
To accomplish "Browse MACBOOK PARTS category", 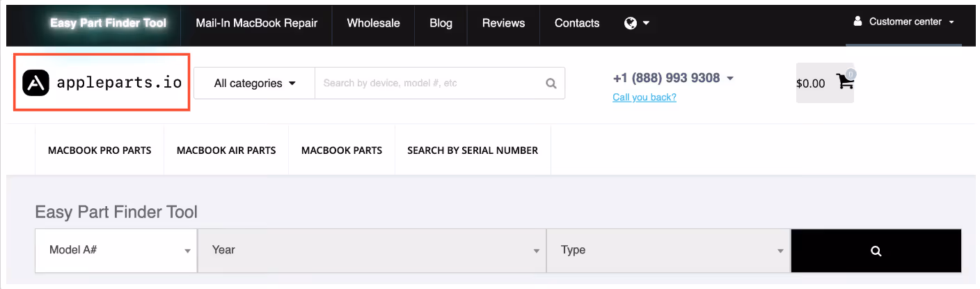I will tap(342, 150).
